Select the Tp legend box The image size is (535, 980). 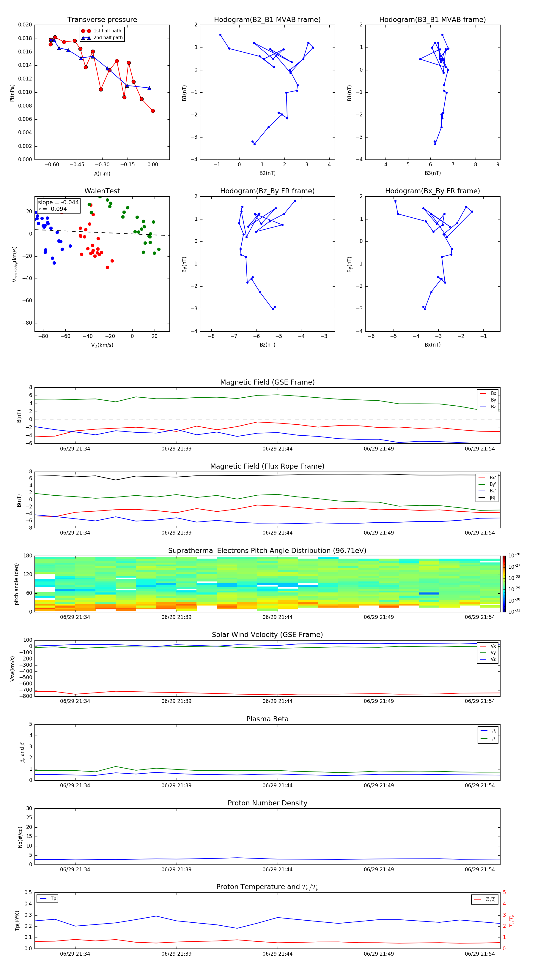point(48,899)
